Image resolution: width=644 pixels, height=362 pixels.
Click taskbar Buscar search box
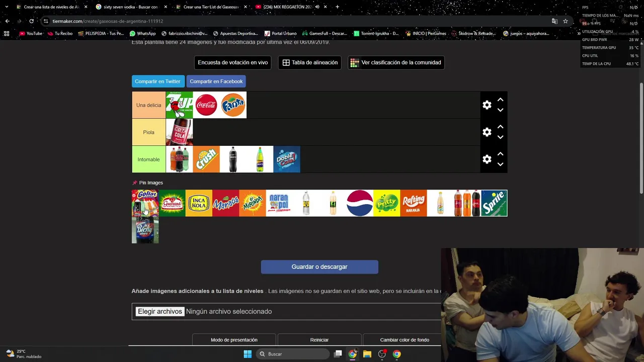294,354
